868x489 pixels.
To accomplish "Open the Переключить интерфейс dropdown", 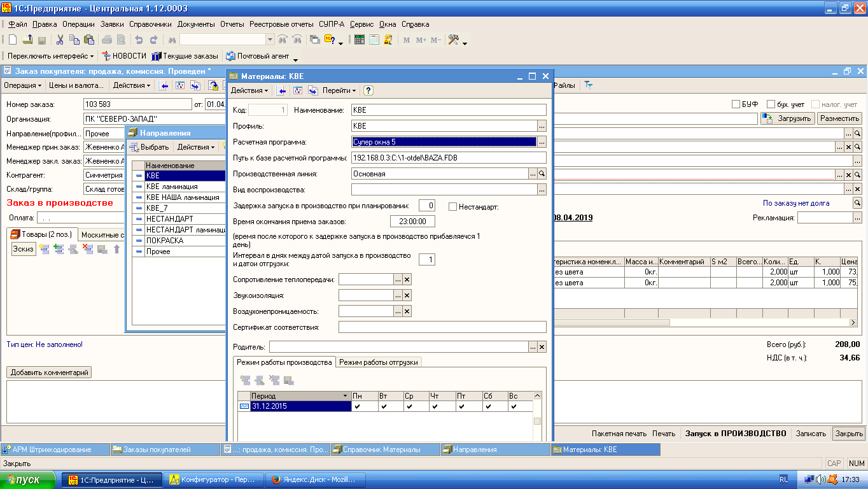I will pos(50,56).
